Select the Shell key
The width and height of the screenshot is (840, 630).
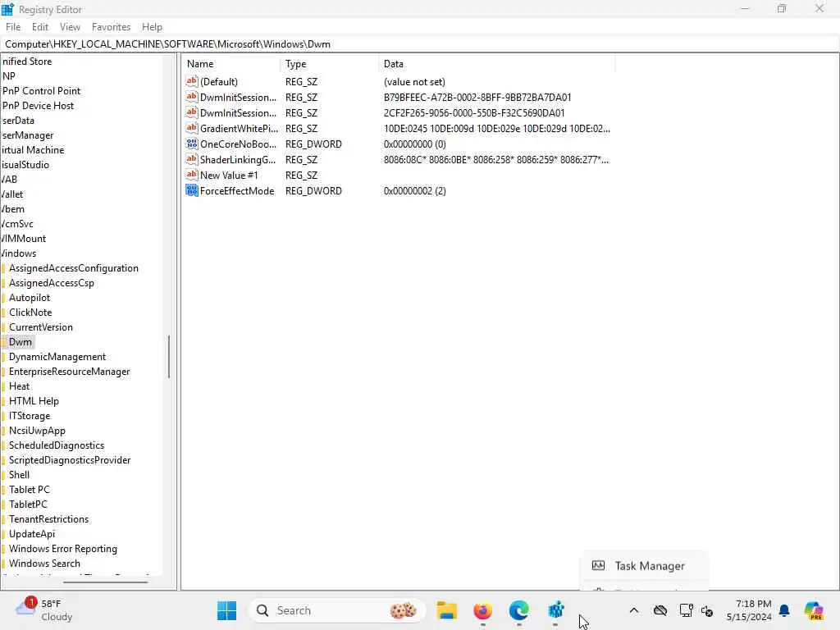(x=20, y=475)
